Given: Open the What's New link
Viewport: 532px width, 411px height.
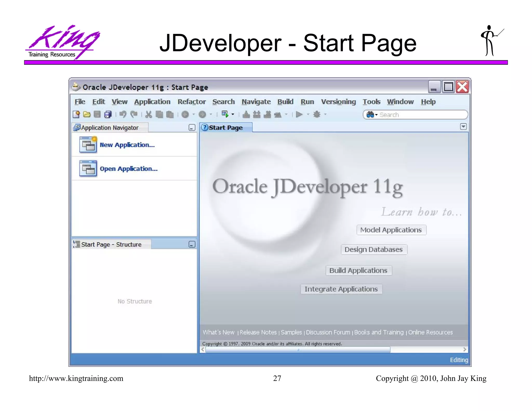Looking at the screenshot, I should pos(219,332).
